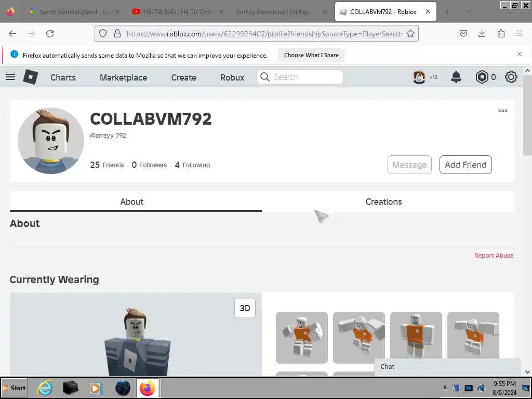Click the Firefox taskbar icon
This screenshot has height=399, width=532.
pyautogui.click(x=148, y=388)
